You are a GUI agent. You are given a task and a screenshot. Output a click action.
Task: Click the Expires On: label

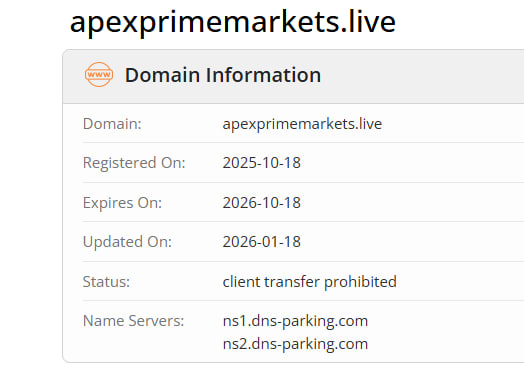(122, 203)
